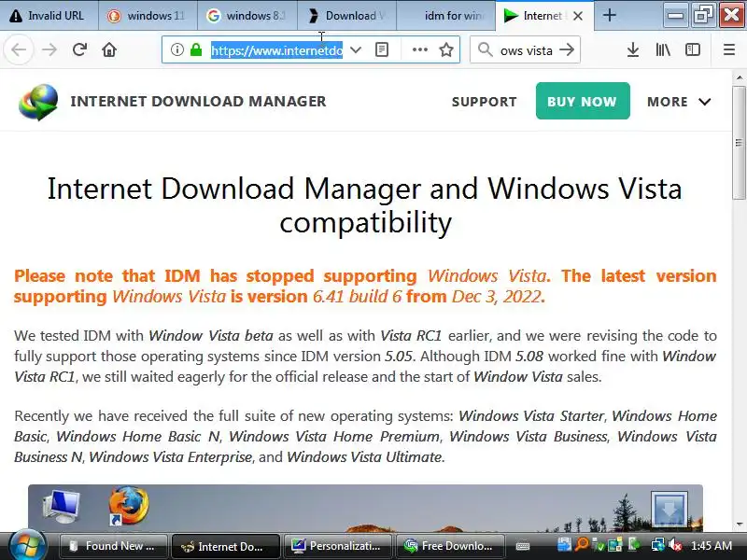Screen dimensions: 747x560
Task: Click the safely remove hardware tray icon
Action: (634, 545)
